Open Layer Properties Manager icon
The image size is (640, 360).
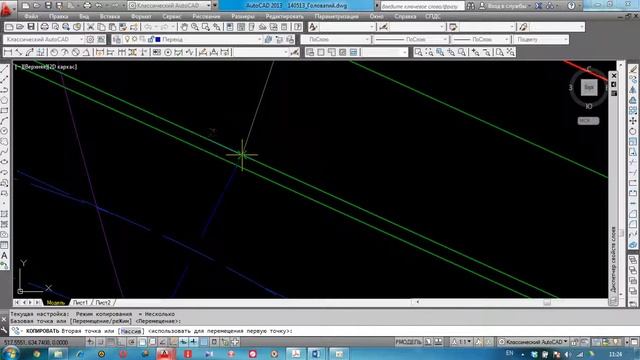(x=117, y=40)
